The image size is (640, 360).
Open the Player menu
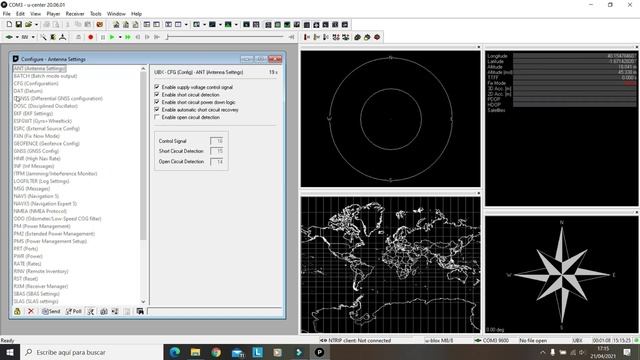[53, 13]
